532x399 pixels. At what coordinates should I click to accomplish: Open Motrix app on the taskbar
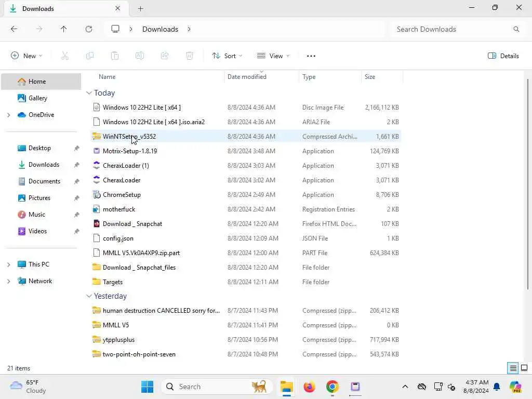click(355, 387)
